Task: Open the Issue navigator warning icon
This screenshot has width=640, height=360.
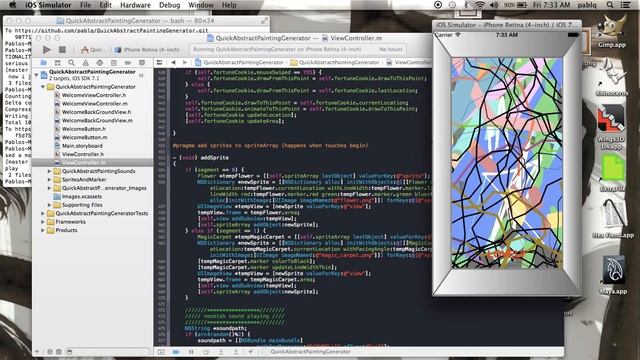Action: point(85,62)
